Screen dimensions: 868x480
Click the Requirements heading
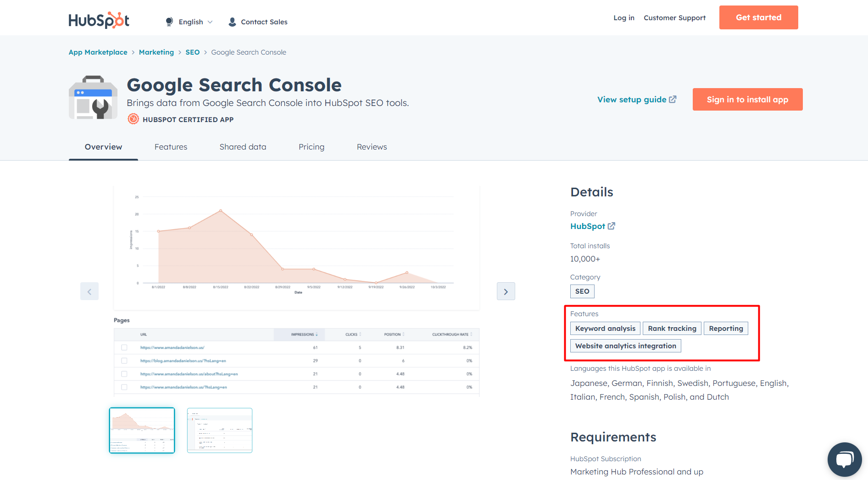pos(613,437)
